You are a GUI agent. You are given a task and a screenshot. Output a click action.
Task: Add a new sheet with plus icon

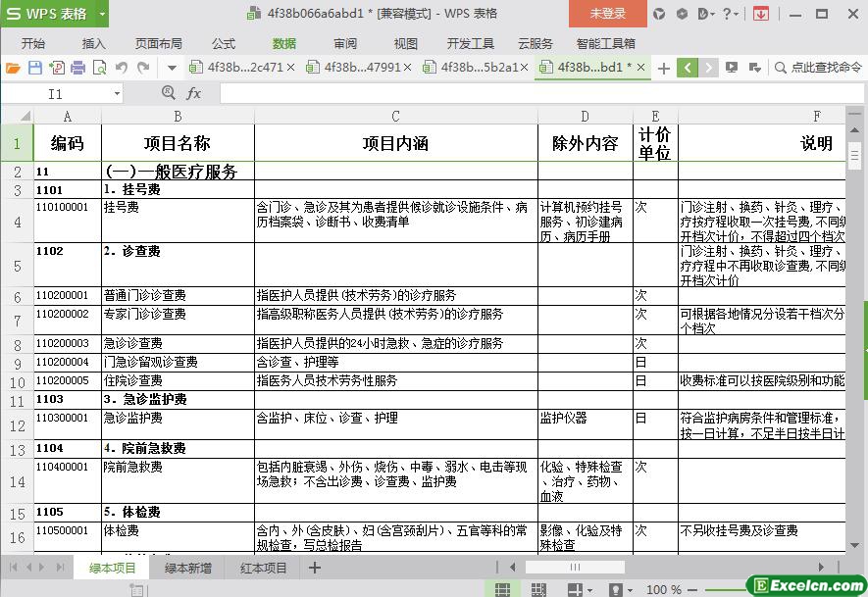click(x=315, y=568)
